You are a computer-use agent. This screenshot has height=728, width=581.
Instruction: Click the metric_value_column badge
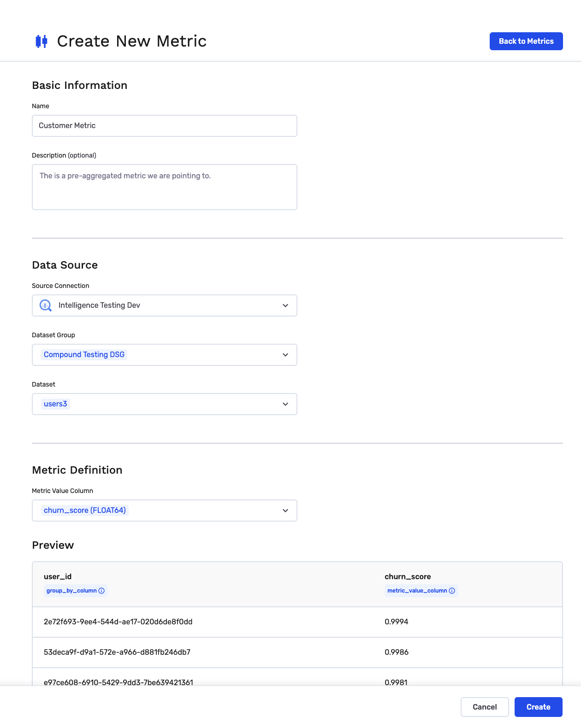point(417,591)
